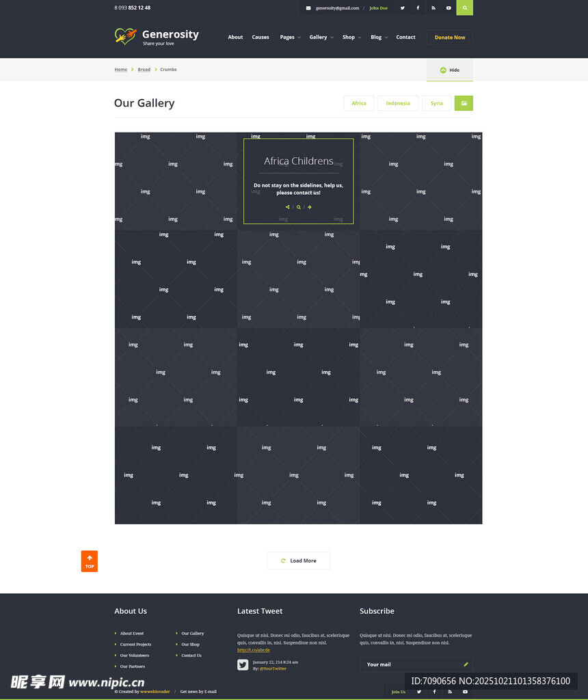Image resolution: width=588 pixels, height=700 pixels.
Task: Click the RSS feed icon in top header
Action: (433, 8)
